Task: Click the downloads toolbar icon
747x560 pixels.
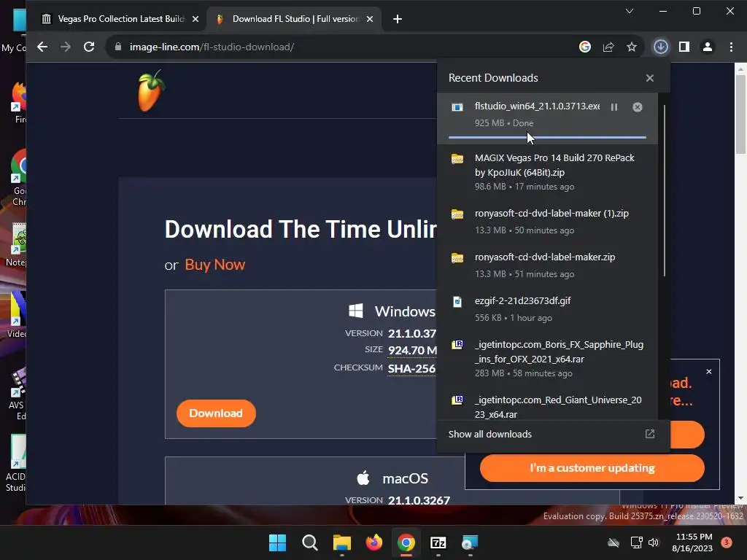Action: (x=660, y=47)
